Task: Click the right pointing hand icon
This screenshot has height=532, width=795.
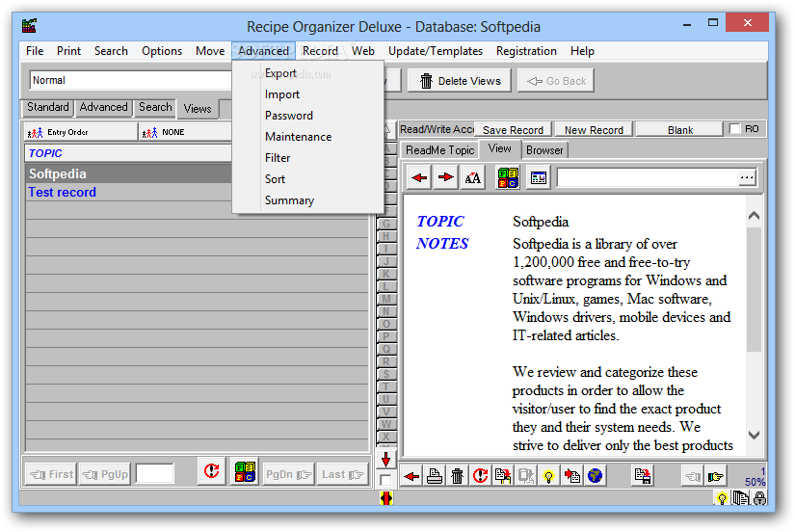Action: [x=716, y=476]
